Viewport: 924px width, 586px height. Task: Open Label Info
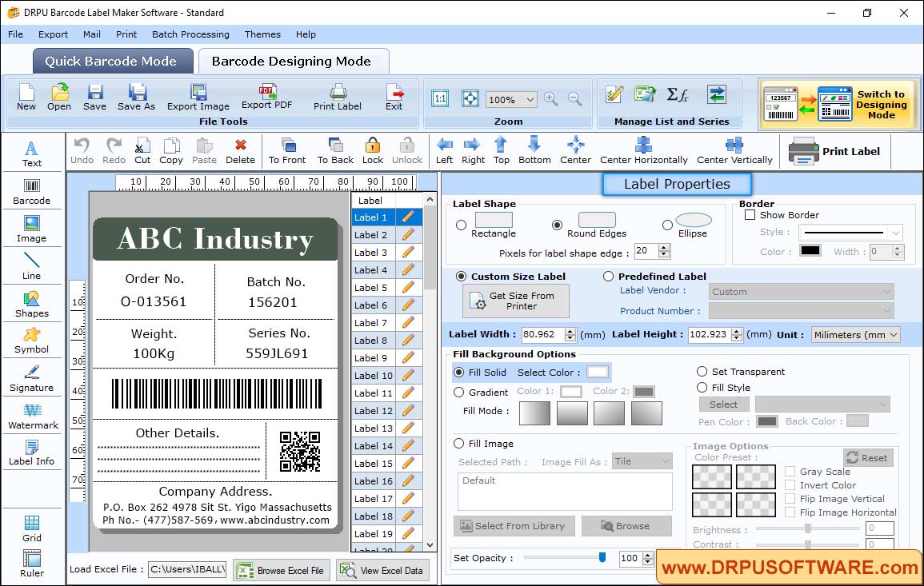[x=32, y=452]
